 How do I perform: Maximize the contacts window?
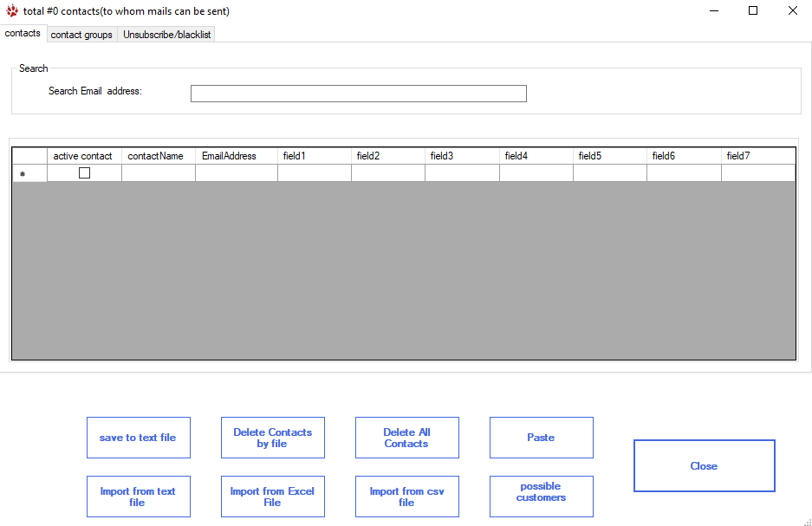pyautogui.click(x=752, y=11)
